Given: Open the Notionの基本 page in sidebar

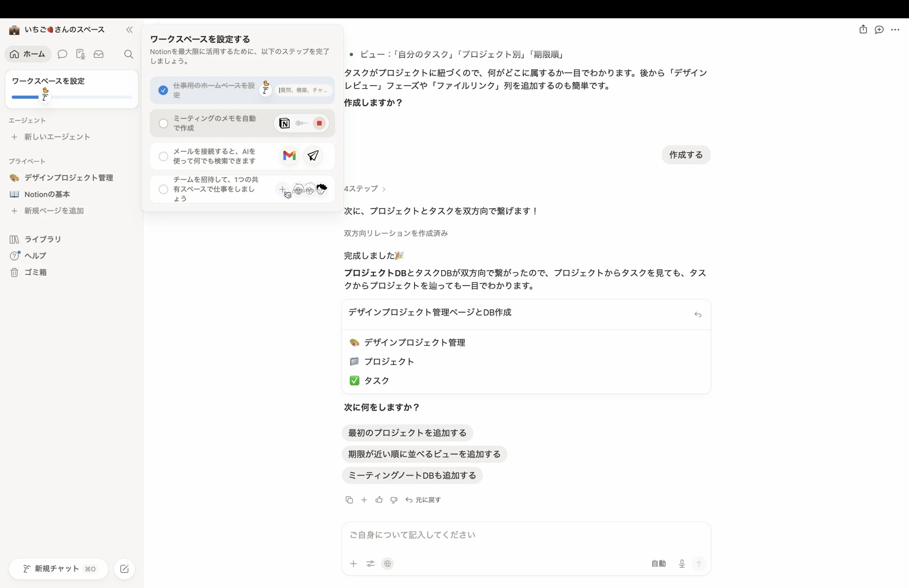Looking at the screenshot, I should [x=47, y=194].
